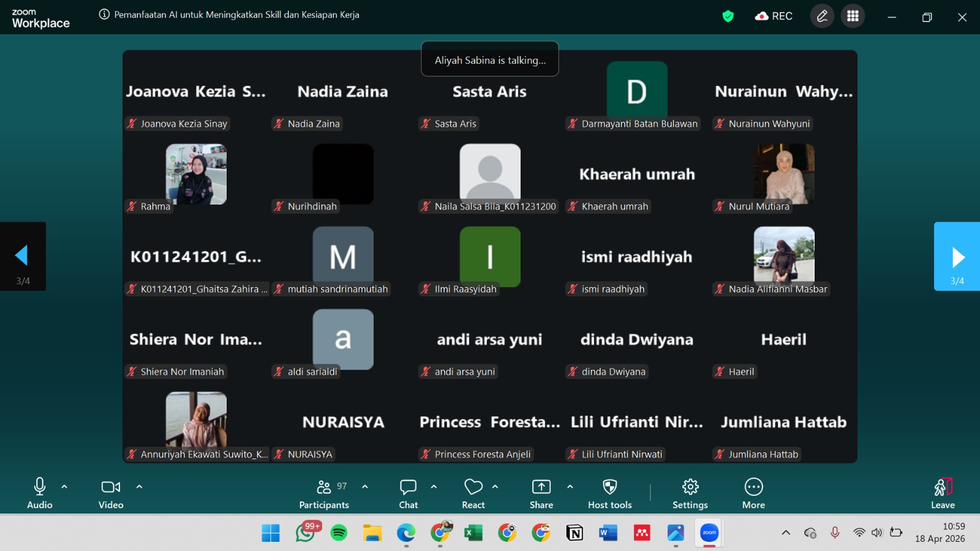The height and width of the screenshot is (551, 980).
Task: Open the Zoom apps grid icon
Action: [x=853, y=17]
